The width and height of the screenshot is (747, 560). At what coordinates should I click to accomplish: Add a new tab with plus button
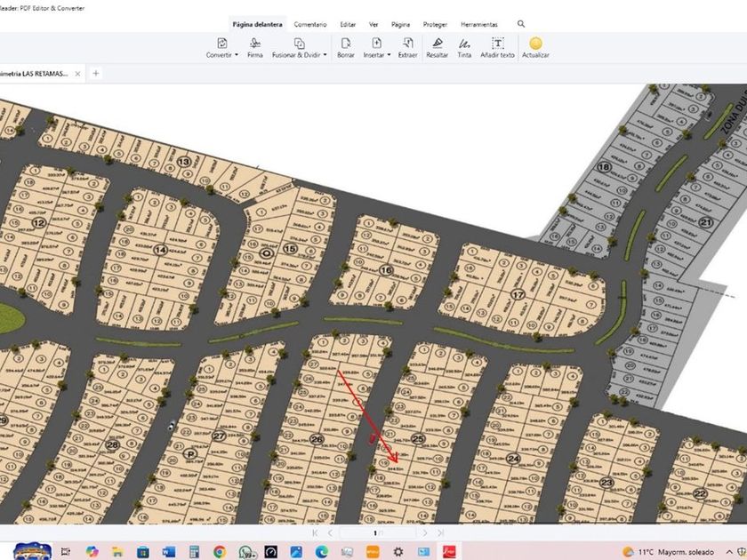pyautogui.click(x=96, y=74)
